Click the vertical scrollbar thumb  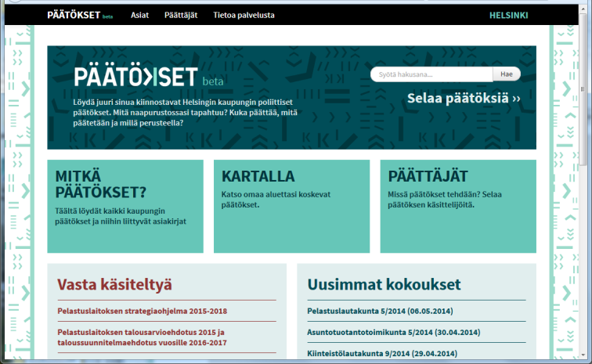[583, 89]
